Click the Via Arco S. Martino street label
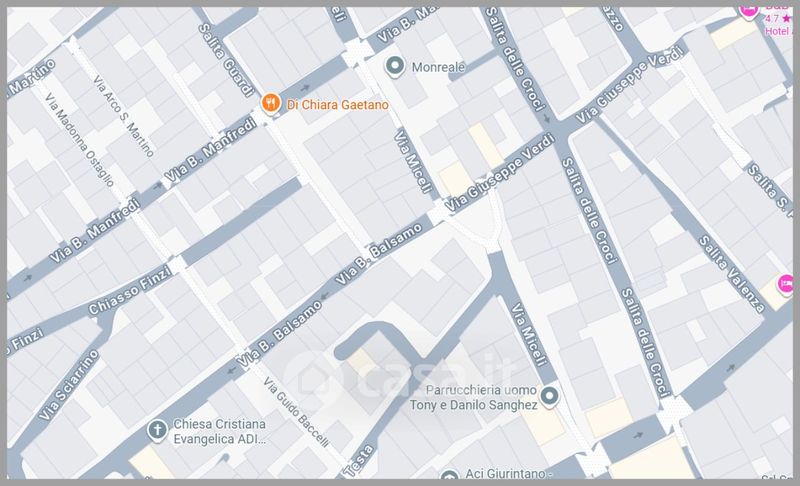The image size is (800, 486). click(x=123, y=116)
